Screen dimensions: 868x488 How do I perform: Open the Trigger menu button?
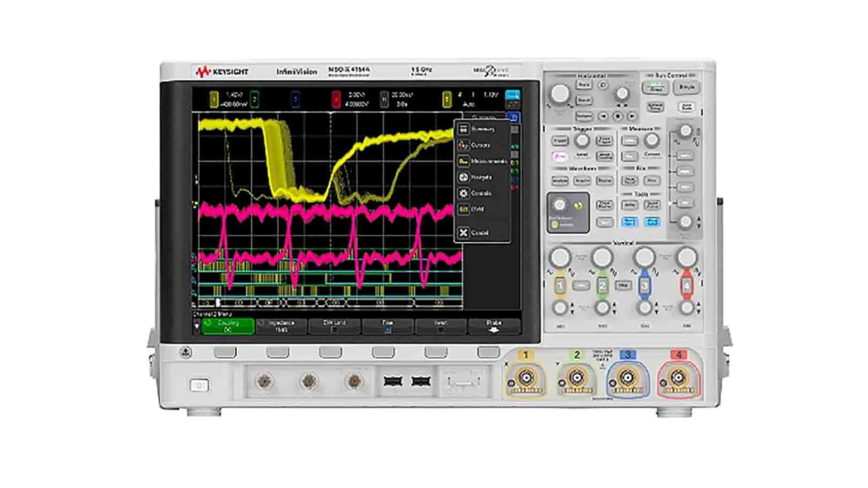coord(560,141)
